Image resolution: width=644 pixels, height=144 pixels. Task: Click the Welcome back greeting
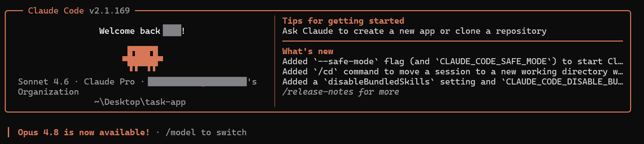tap(129, 31)
